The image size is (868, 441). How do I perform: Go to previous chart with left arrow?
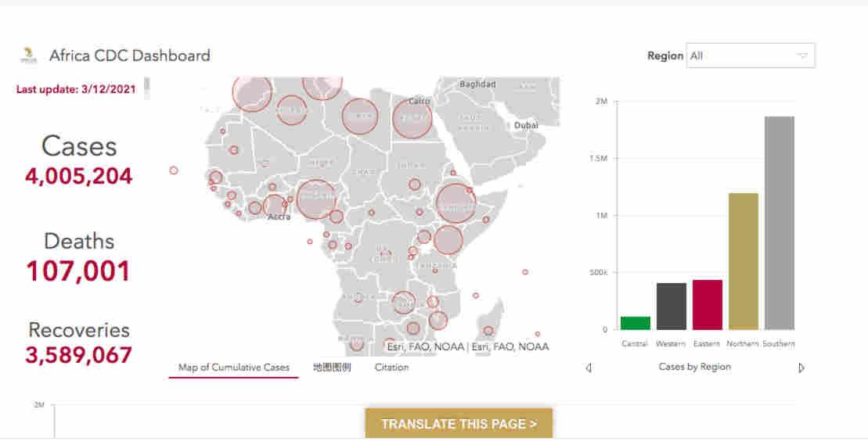pos(589,367)
